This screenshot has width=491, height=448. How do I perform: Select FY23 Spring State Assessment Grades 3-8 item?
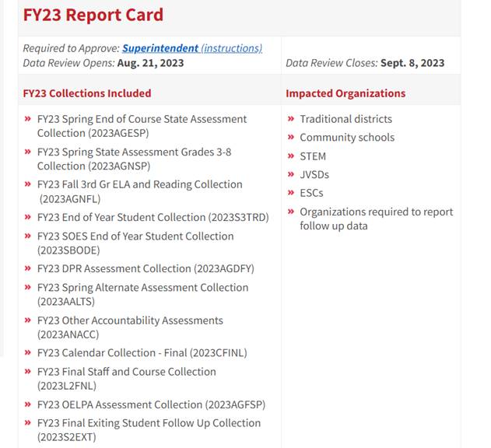pos(134,159)
